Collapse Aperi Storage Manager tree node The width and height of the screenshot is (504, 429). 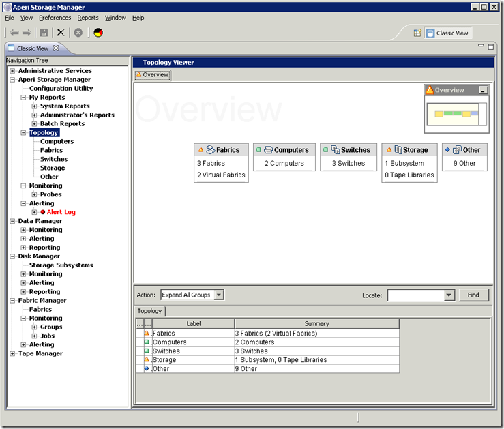coord(12,80)
